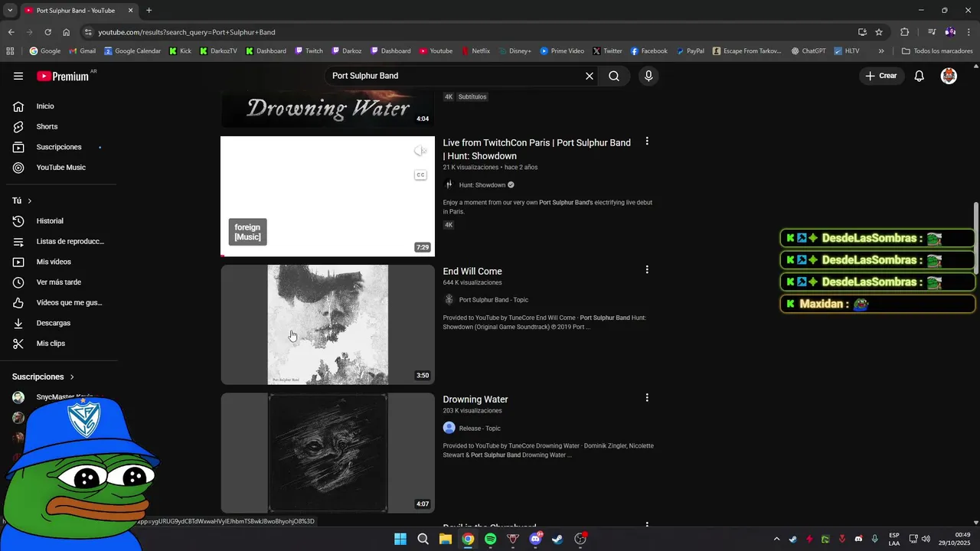Open Steam from the taskbar
980x551 pixels.
pos(557,539)
